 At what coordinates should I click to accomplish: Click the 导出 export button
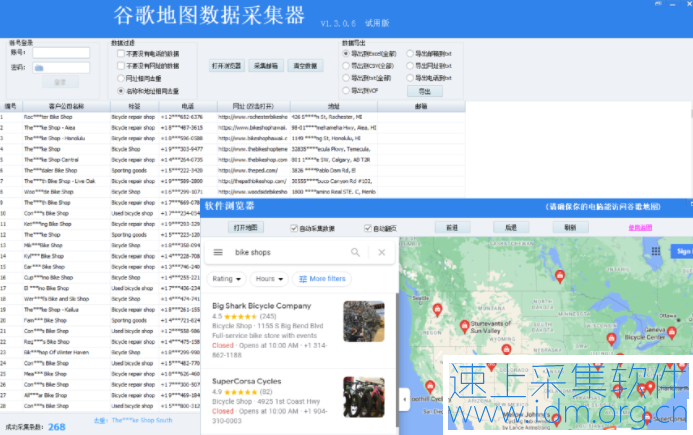pyautogui.click(x=425, y=91)
